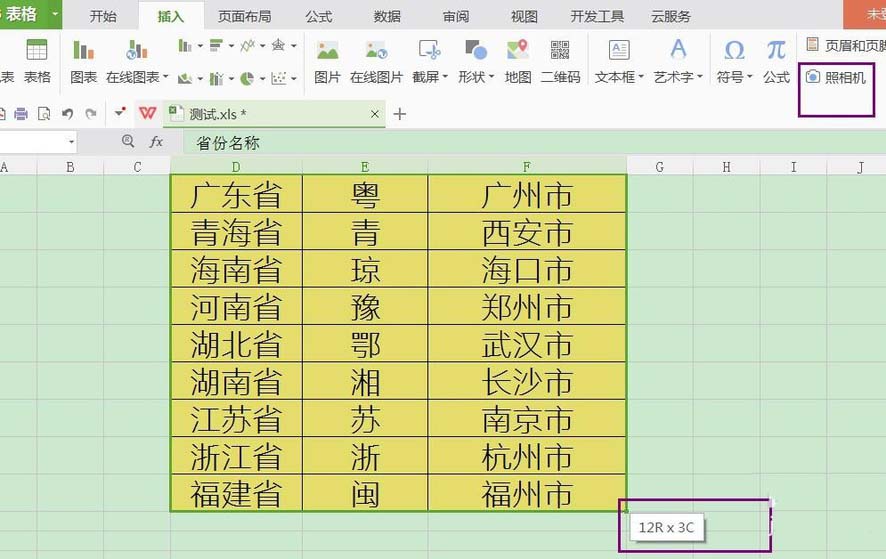Viewport: 886px width, 559px height.
Task: Click the undo arrow in quick toolbar
Action: tap(67, 114)
